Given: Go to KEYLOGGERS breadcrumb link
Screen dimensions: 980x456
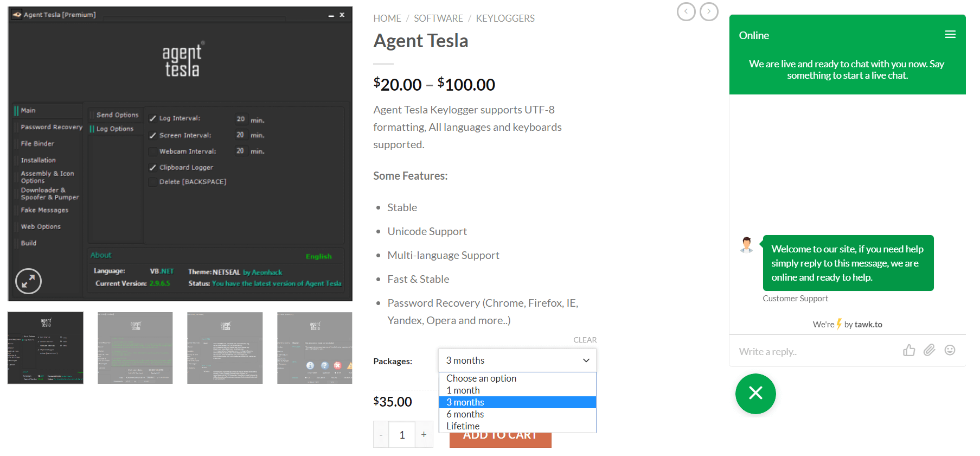Looking at the screenshot, I should 505,18.
